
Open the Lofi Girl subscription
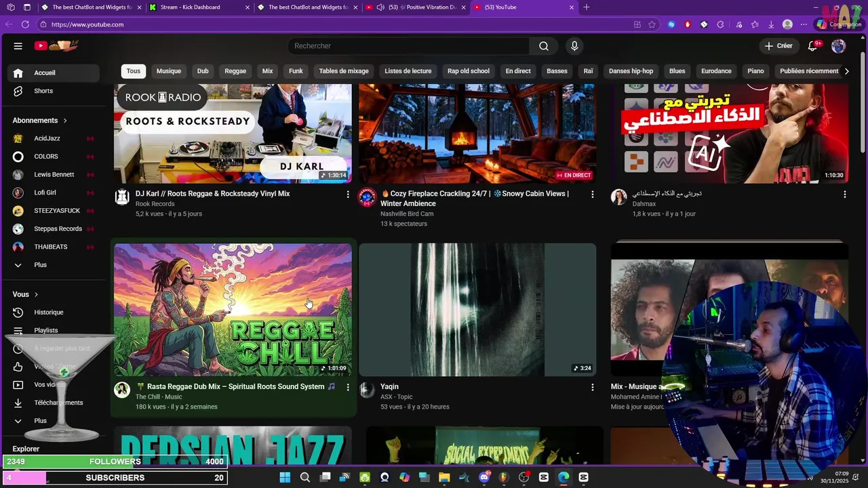coord(54,192)
